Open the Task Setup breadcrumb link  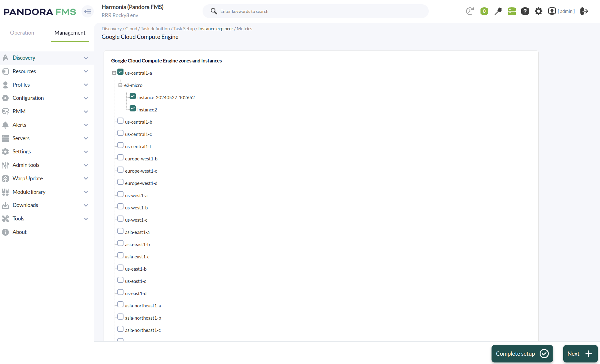point(184,28)
